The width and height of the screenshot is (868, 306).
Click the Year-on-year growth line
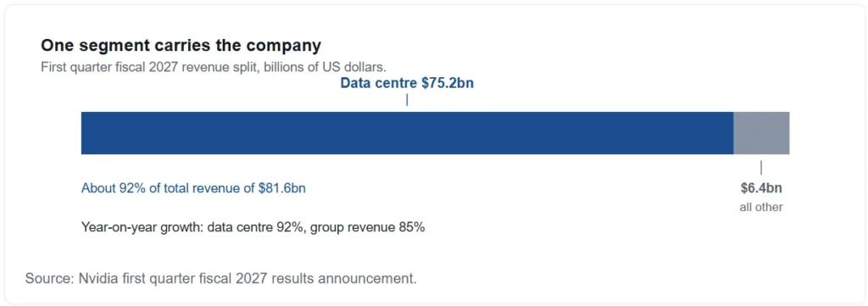(x=253, y=227)
